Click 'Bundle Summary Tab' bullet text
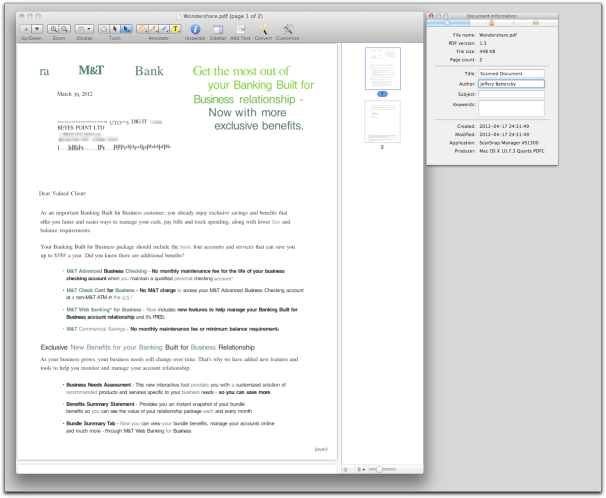The height and width of the screenshot is (498, 606). (x=90, y=423)
